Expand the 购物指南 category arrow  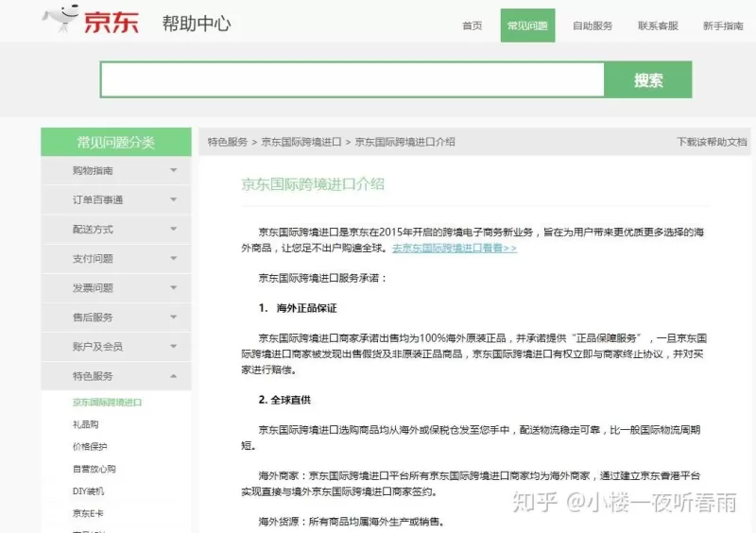(x=174, y=170)
